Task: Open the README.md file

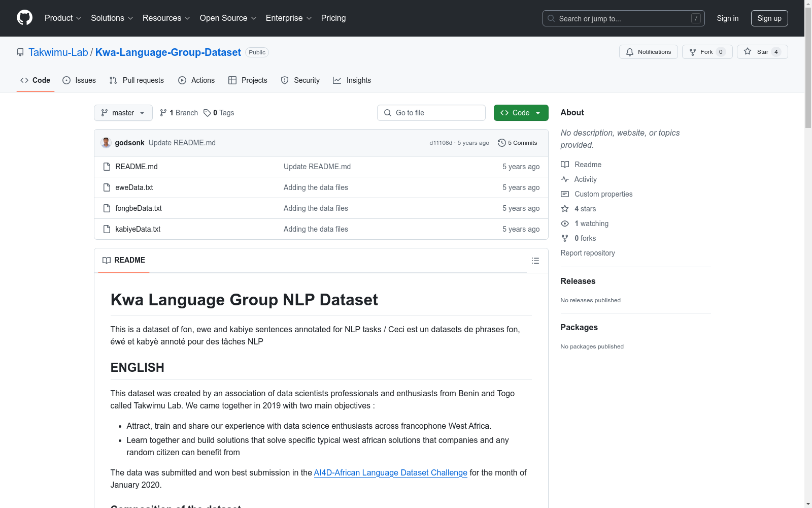Action: 137,167
